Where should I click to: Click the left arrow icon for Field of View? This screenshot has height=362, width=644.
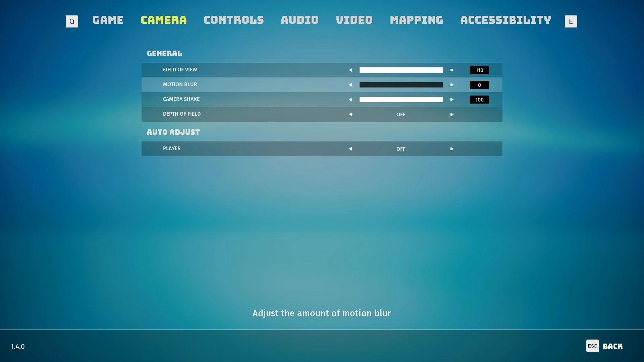pos(350,70)
